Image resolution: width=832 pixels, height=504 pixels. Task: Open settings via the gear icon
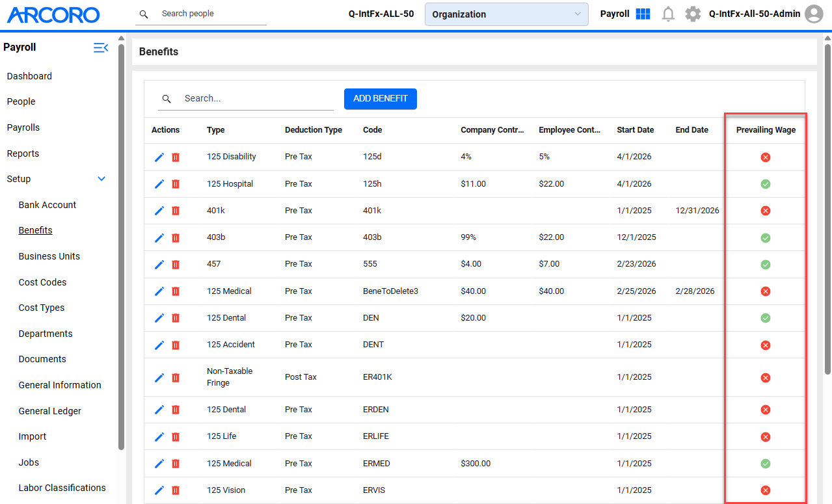[693, 14]
